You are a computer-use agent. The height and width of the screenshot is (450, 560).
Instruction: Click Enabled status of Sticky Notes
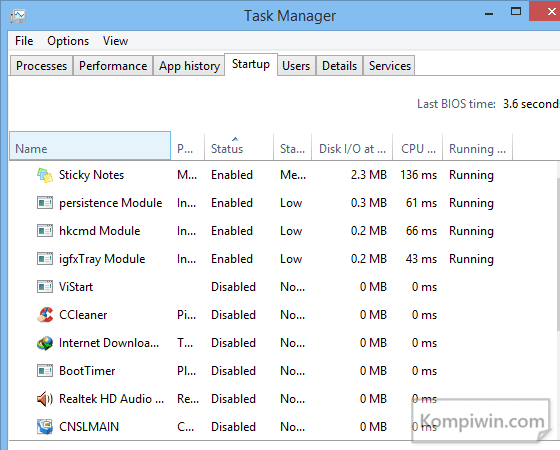point(232,175)
